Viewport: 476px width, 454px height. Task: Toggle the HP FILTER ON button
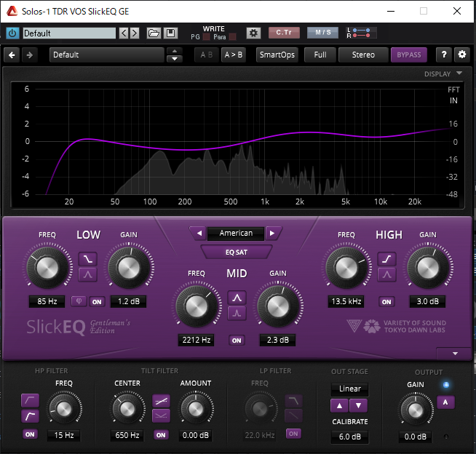(30, 434)
